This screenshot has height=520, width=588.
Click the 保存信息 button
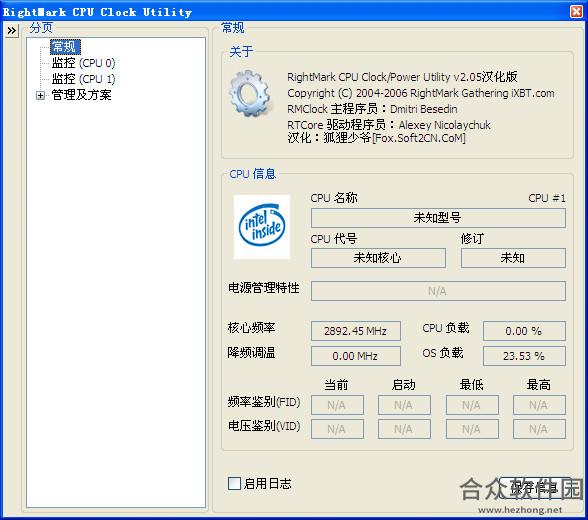tap(535, 488)
